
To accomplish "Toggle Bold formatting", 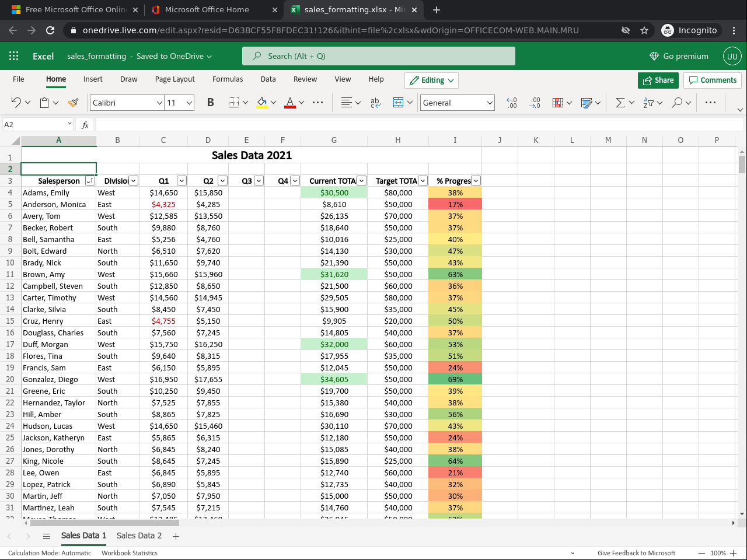I will [x=210, y=103].
